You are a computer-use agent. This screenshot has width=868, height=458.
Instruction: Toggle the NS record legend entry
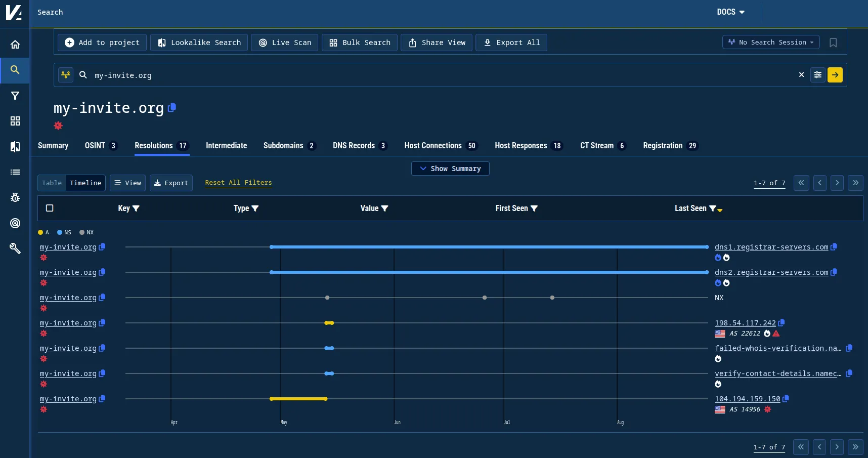(x=64, y=232)
